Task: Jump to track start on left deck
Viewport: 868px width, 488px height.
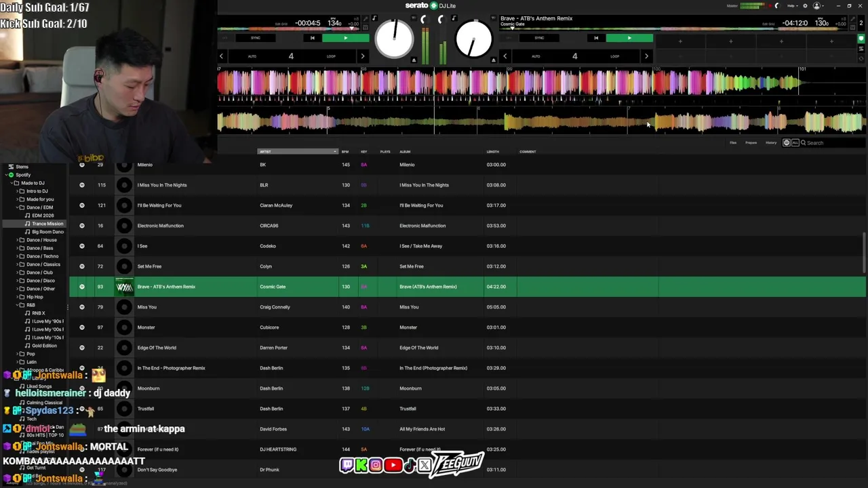Action: click(312, 38)
